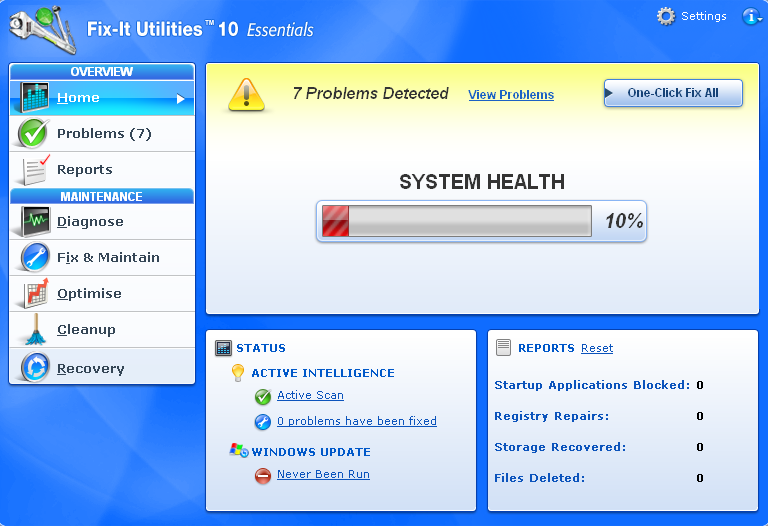Click the MAINTENANCE section header
Screen dimensions: 768x526
tap(101, 196)
